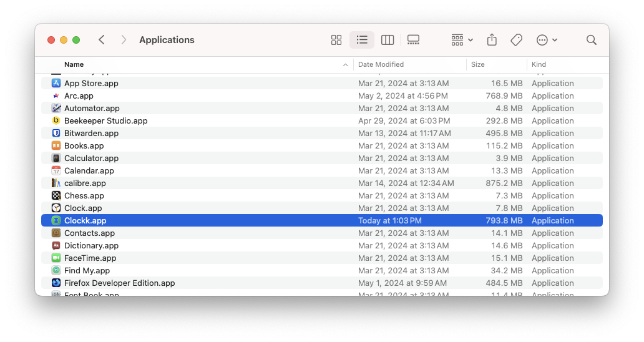Screen dimensions: 644x342
Task: Click the calibre books icon
Action: [x=56, y=183]
